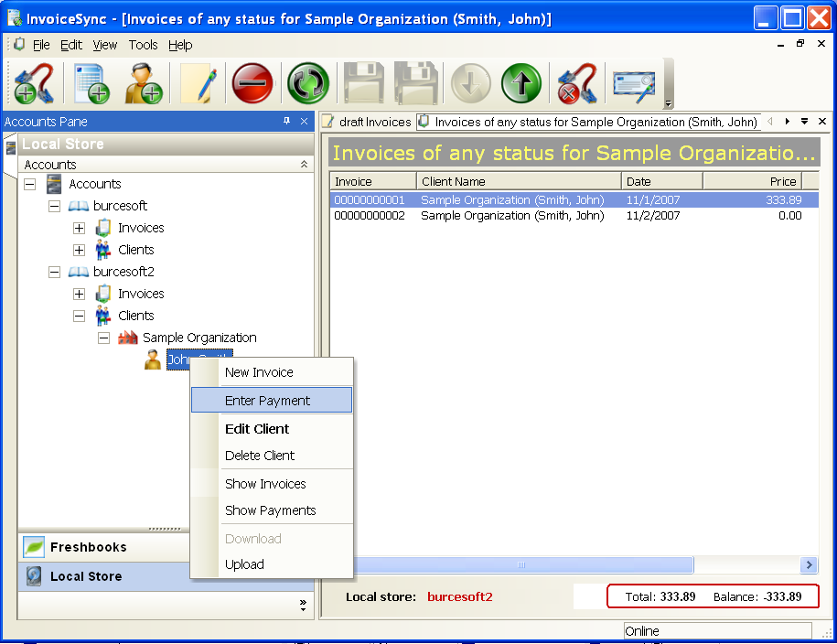Choose Upload from context menu
Screen dimensions: 837x644
(272, 564)
